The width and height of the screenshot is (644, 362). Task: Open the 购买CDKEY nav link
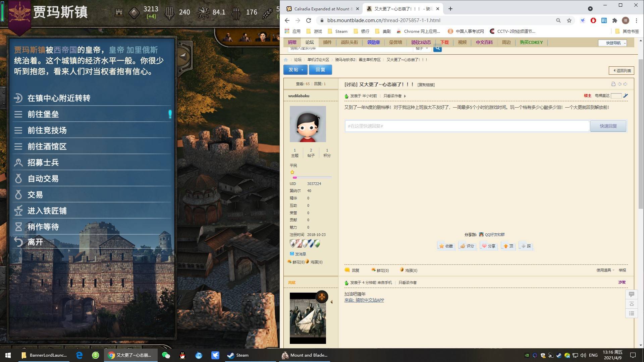click(531, 42)
